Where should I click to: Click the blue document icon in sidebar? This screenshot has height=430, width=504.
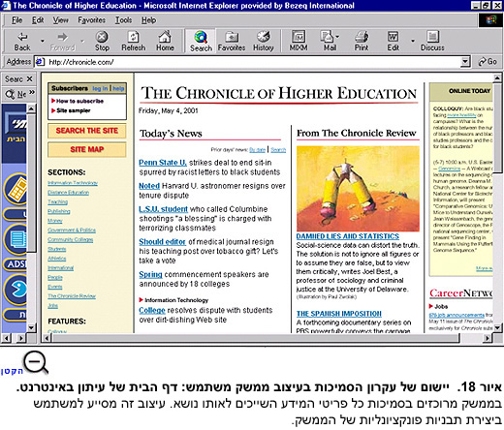pyautogui.click(x=16, y=239)
